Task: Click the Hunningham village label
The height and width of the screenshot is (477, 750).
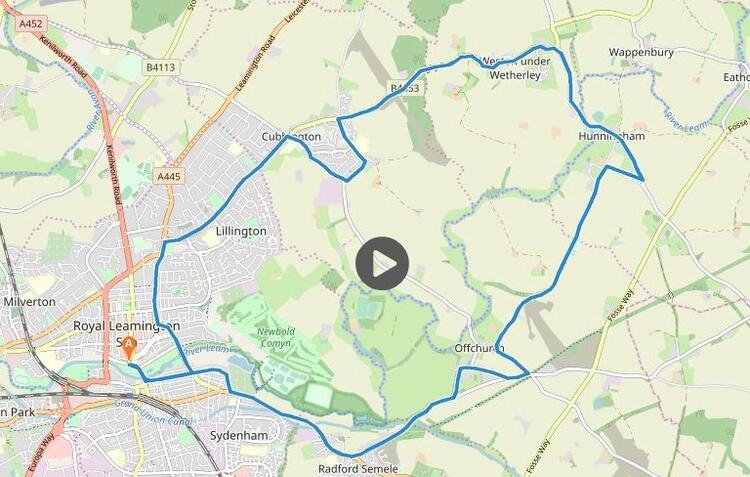Action: (x=611, y=136)
